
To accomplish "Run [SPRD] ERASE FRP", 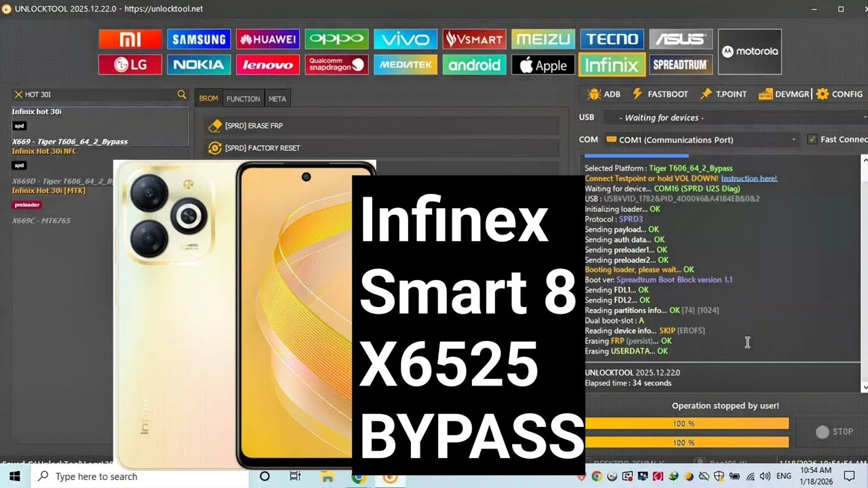I will point(382,126).
